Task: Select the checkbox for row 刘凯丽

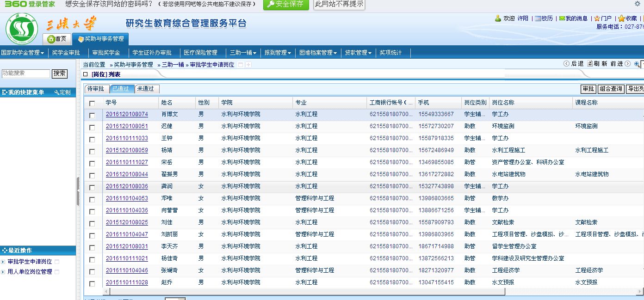Action: click(92, 235)
